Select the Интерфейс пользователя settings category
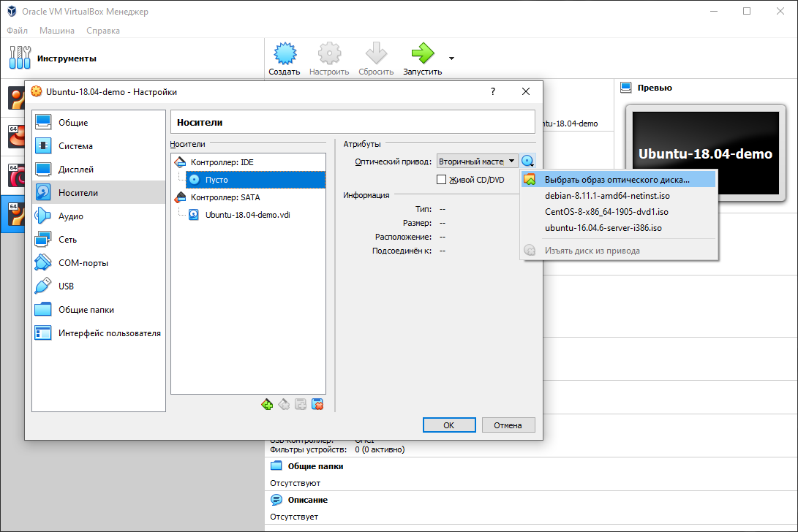The width and height of the screenshot is (798, 532). (99, 333)
